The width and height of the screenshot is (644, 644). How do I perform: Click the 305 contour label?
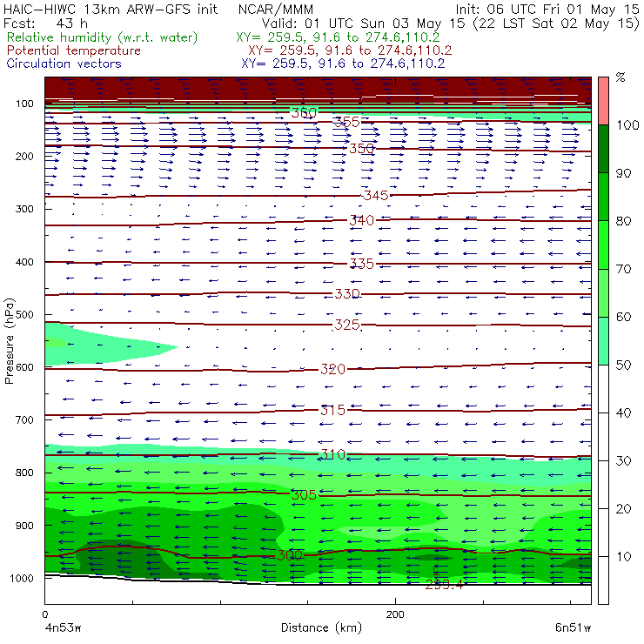click(x=304, y=495)
